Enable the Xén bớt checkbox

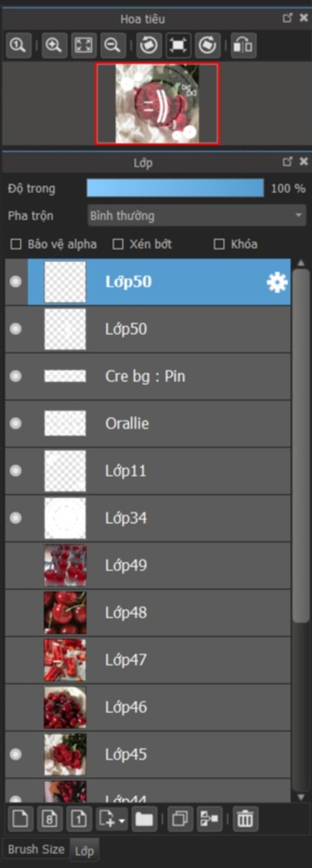point(118,244)
